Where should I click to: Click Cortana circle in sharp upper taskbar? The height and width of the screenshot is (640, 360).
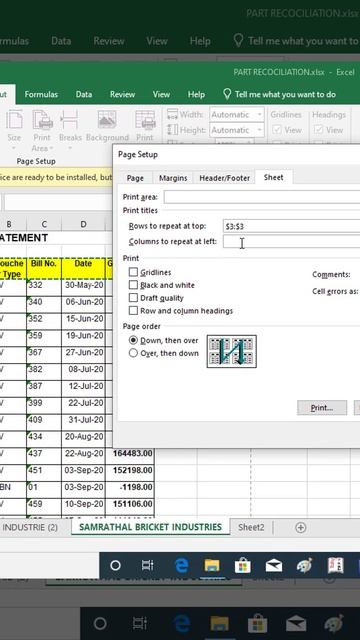click(116, 565)
